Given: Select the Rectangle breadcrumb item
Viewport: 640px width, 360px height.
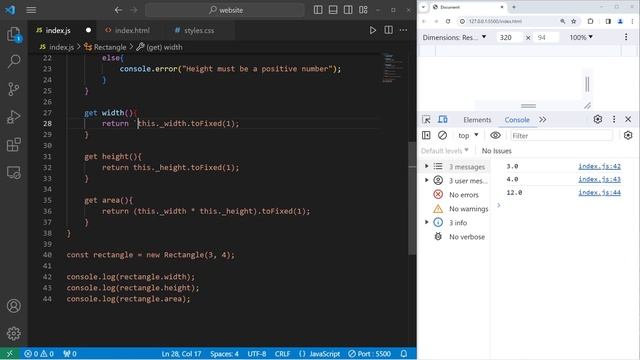Looking at the screenshot, I should coord(105,47).
